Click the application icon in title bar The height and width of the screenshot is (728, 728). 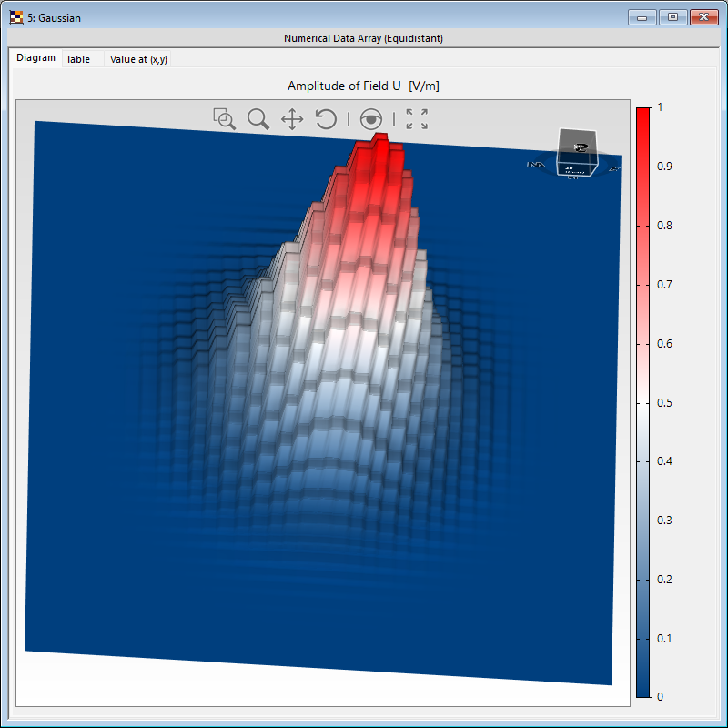(16, 17)
